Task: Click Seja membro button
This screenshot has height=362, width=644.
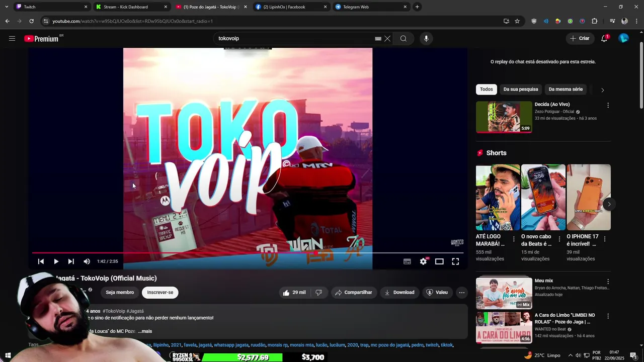Action: 120,293
